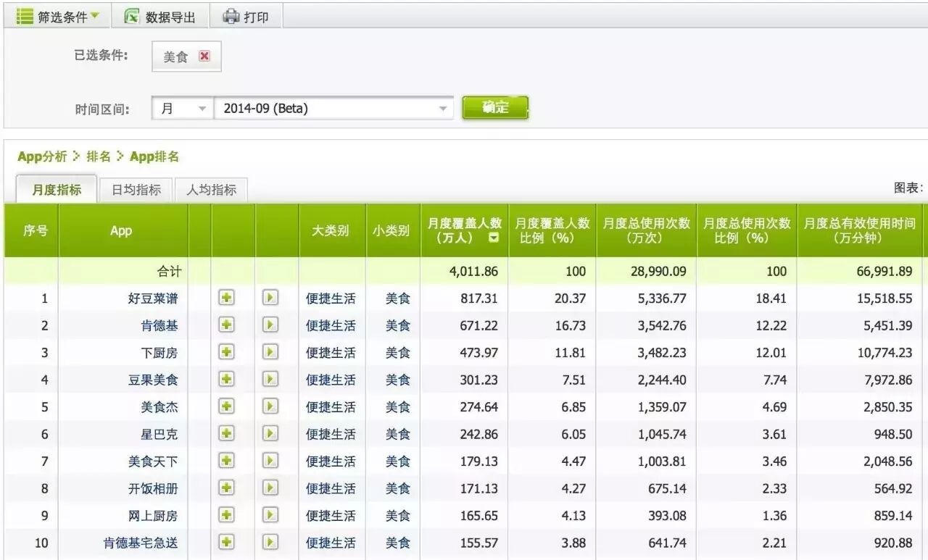Click the plus icon for 星巴克
Viewport: 928px width, 560px height.
[226, 433]
